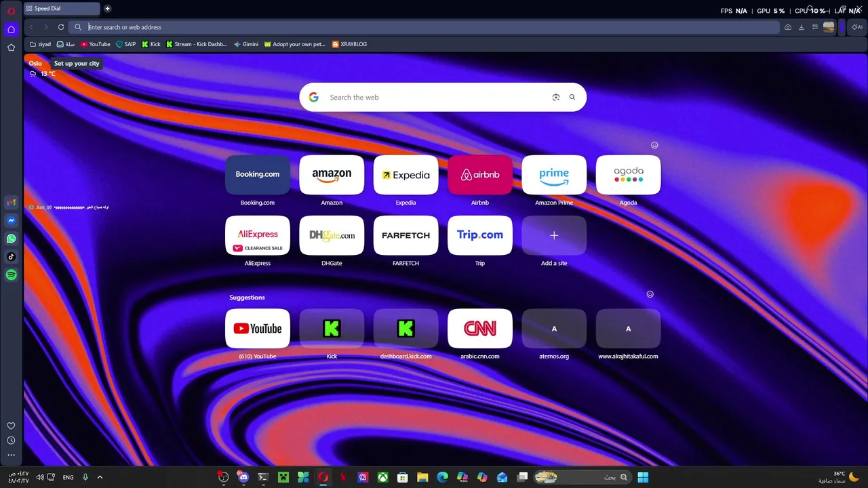Open the profile avatar in toolbar
The image size is (868, 488).
829,27
